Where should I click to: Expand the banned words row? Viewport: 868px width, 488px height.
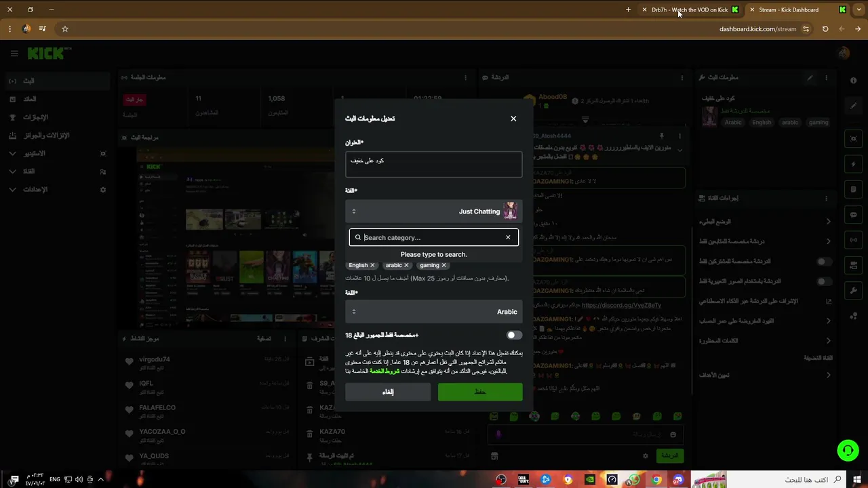point(765,341)
